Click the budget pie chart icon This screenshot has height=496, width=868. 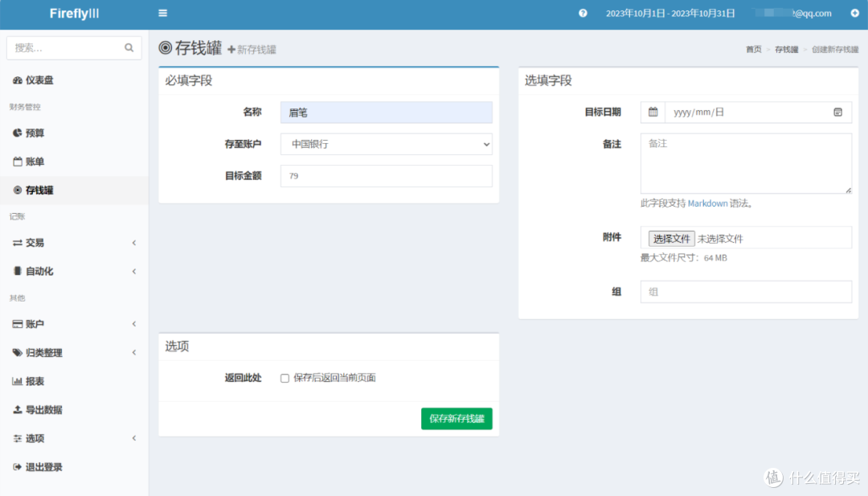(17, 133)
